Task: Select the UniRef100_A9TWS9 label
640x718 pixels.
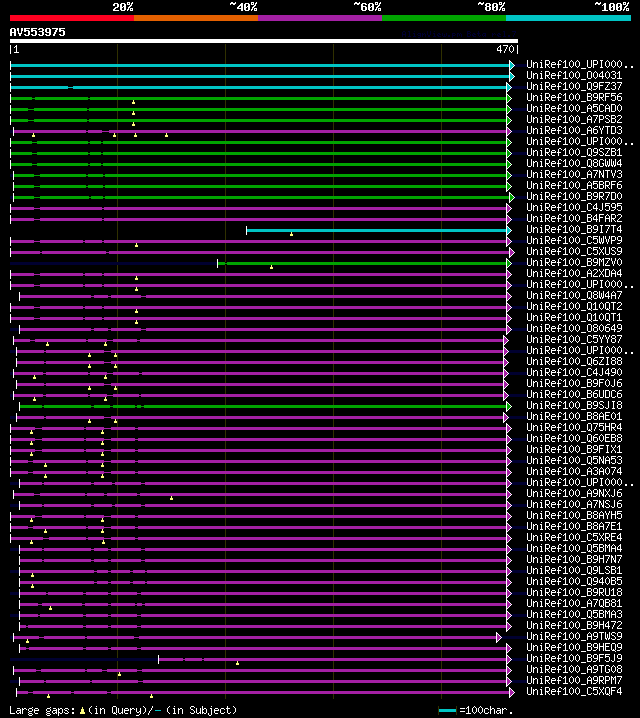Action: click(574, 636)
